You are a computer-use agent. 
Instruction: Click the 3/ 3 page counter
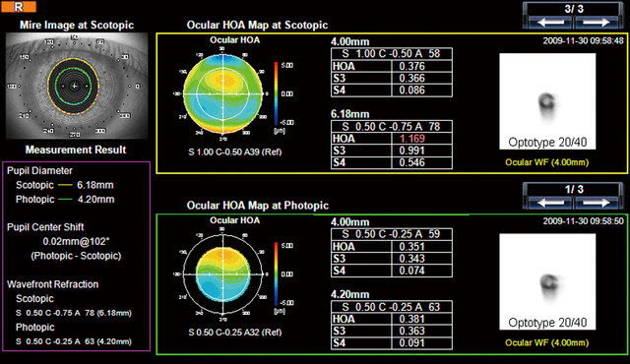tap(573, 9)
